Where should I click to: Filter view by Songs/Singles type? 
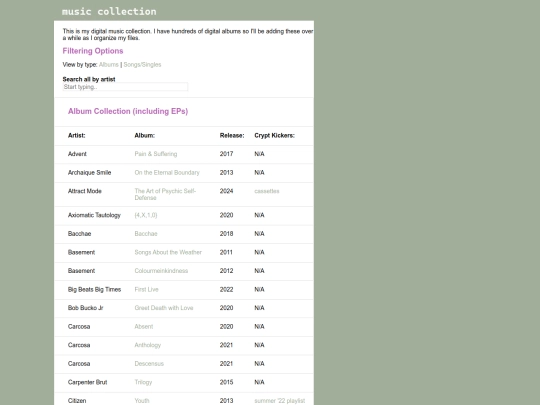[x=142, y=65]
